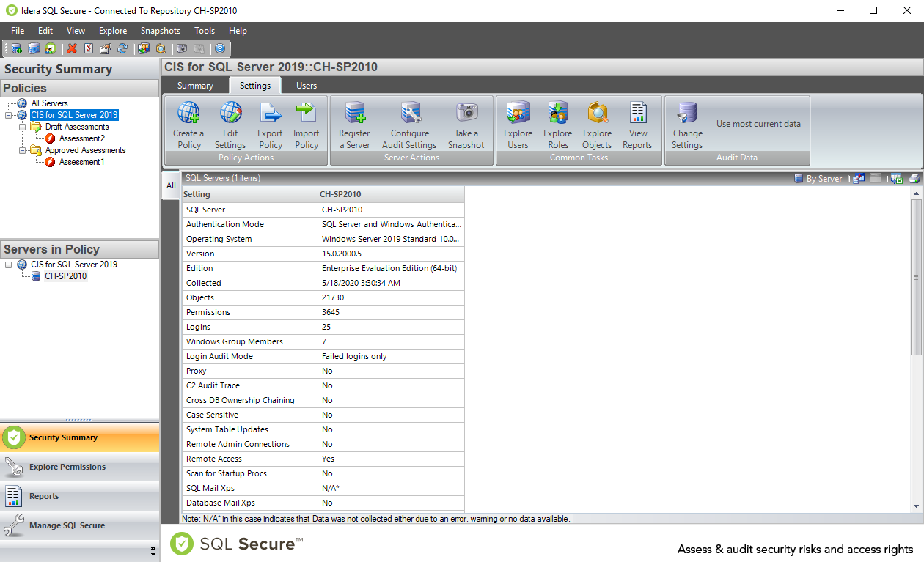Click the Version value 15.0.2000.5
Screen dimensions: 924x562
(391, 254)
